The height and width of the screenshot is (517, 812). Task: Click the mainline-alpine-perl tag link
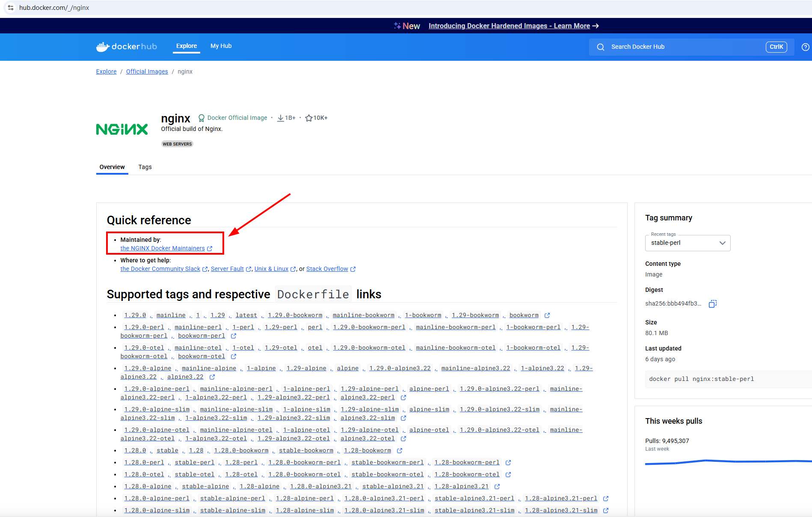(x=236, y=389)
